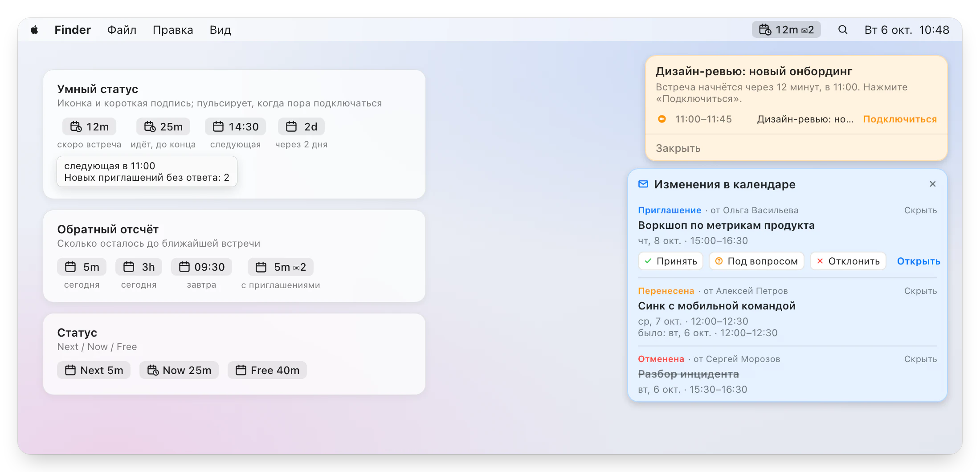980x472 pixels.
Task: Mark invitation as Под вопросом
Action: 757,261
